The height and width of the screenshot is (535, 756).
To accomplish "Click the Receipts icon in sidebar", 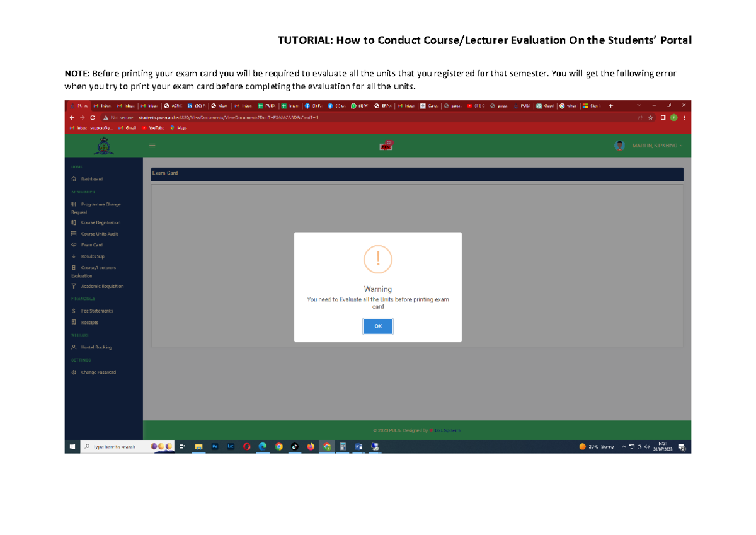I will [74, 322].
